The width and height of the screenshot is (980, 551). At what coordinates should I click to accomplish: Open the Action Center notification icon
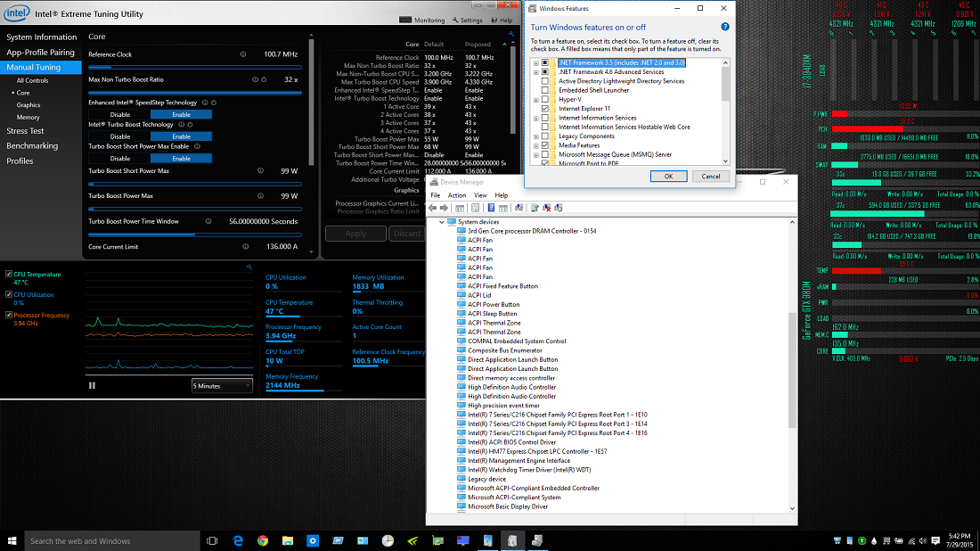pyautogui.click(x=935, y=541)
